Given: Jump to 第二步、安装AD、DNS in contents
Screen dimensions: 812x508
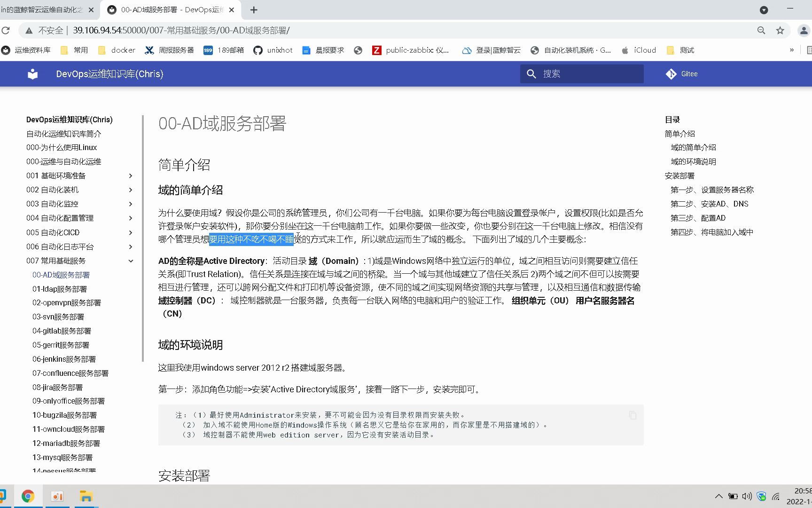Looking at the screenshot, I should (710, 204).
